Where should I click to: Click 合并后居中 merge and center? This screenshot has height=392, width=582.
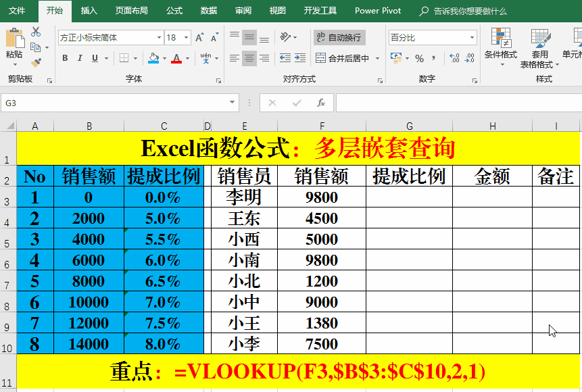click(343, 58)
